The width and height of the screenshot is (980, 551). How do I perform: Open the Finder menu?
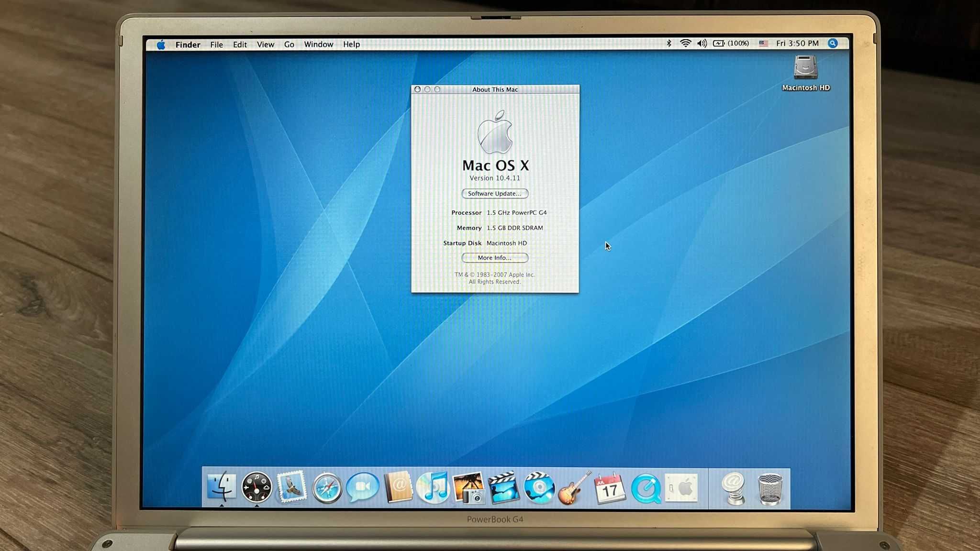188,44
